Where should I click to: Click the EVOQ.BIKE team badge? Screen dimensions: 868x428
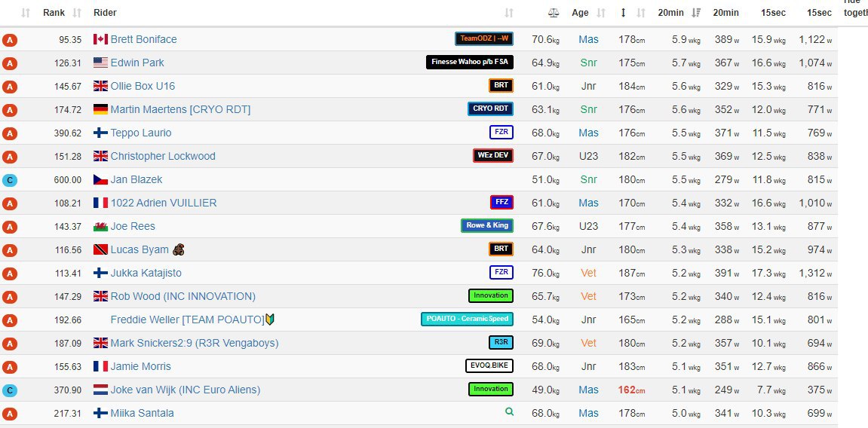coord(489,365)
